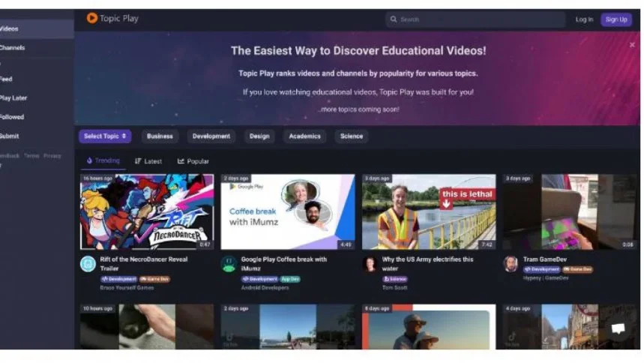This screenshot has width=644, height=363.
Task: Play the Rift of the NecroDancer thumbnail
Action: (x=147, y=211)
